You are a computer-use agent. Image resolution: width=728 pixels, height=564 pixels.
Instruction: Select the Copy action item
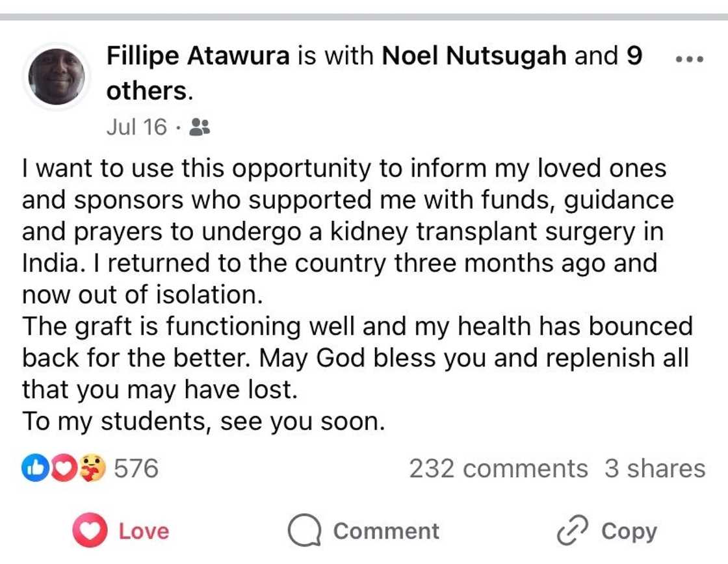point(627,530)
